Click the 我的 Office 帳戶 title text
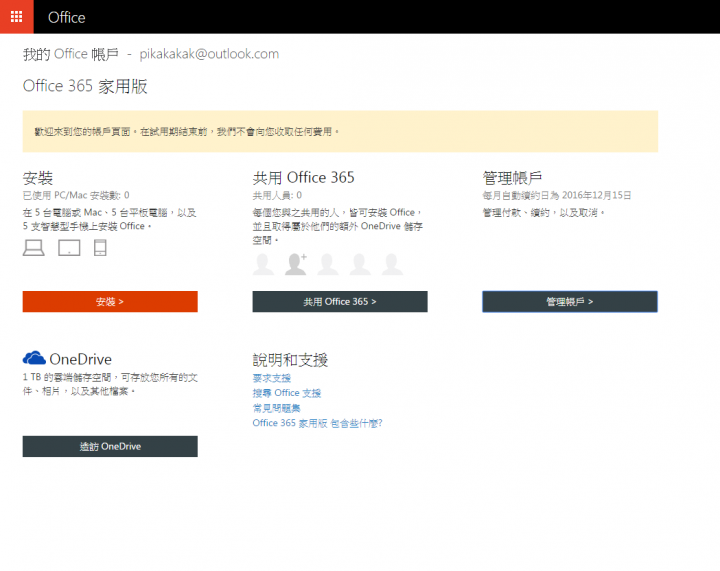720x571 pixels. click(71, 54)
